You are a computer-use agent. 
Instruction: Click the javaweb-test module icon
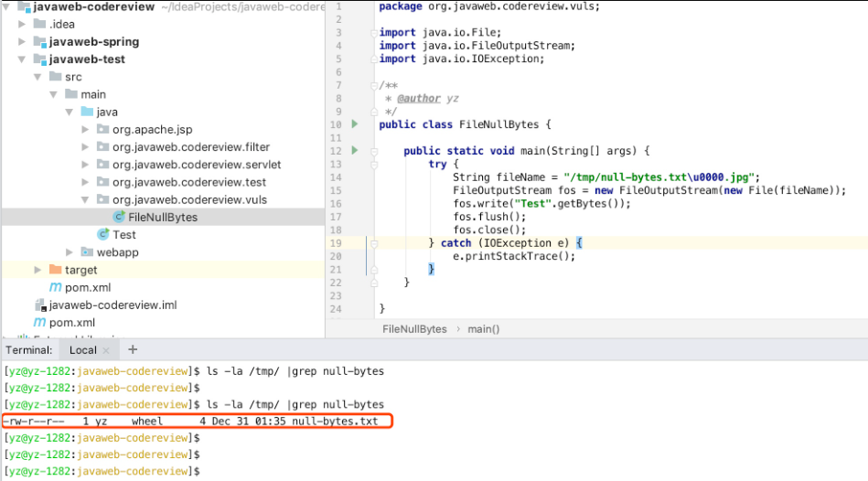[x=39, y=59]
